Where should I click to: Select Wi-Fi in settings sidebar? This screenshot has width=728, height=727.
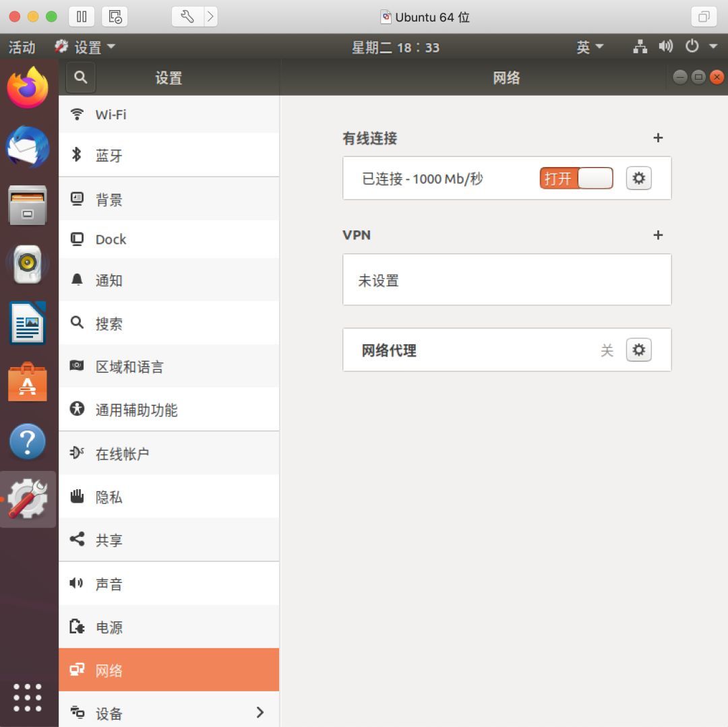[x=169, y=115]
